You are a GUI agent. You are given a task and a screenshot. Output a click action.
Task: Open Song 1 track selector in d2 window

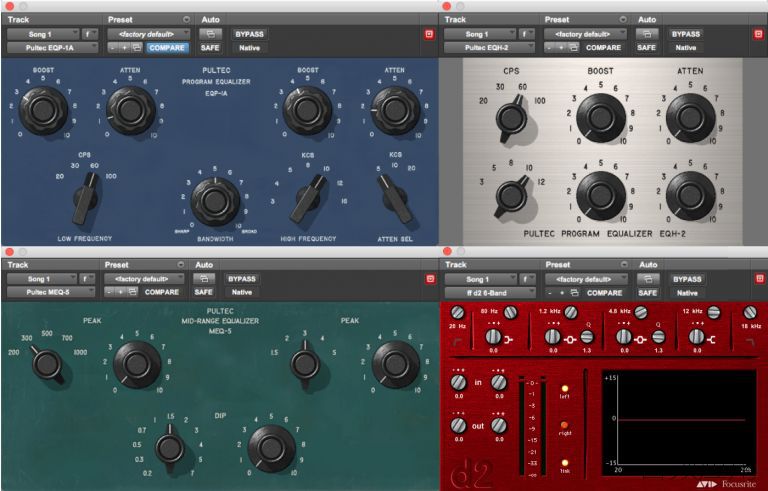point(480,279)
